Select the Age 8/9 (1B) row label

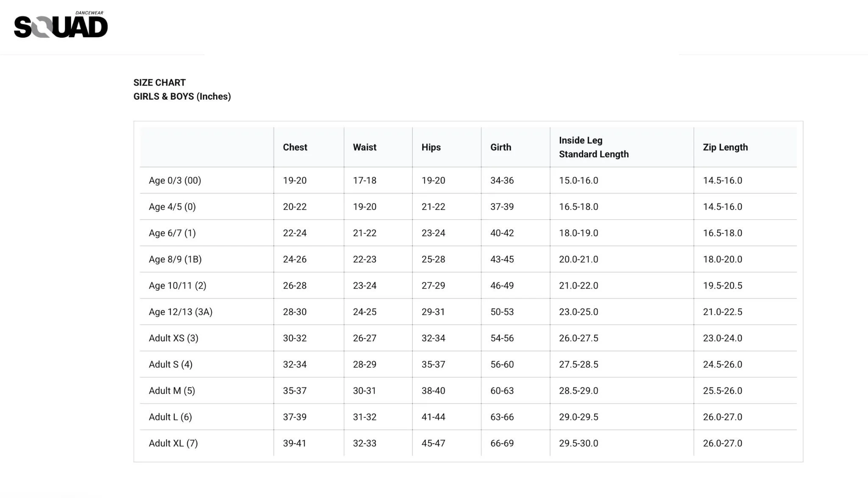coord(175,259)
